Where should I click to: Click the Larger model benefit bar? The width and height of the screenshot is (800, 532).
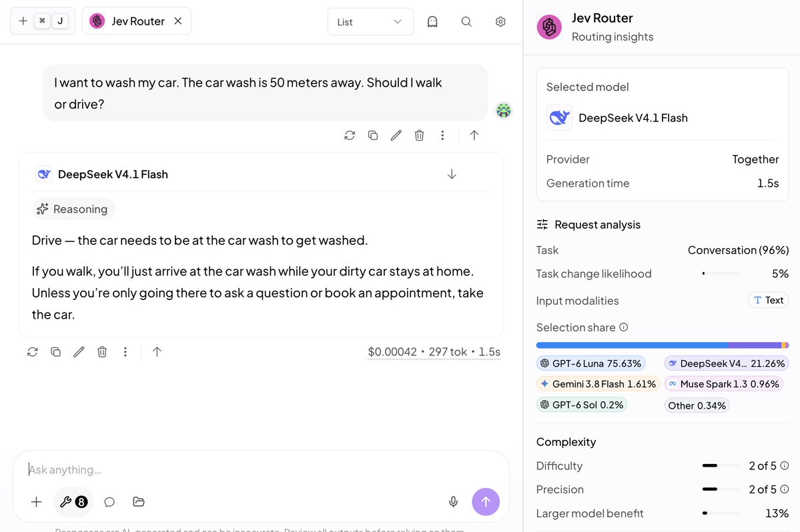(x=721, y=513)
